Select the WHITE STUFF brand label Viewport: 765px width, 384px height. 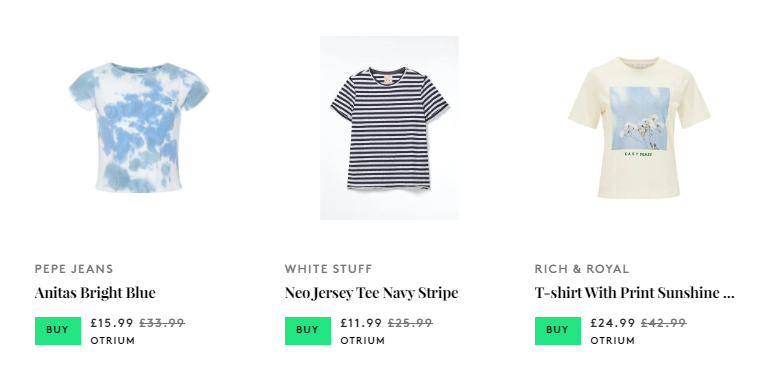click(x=329, y=269)
